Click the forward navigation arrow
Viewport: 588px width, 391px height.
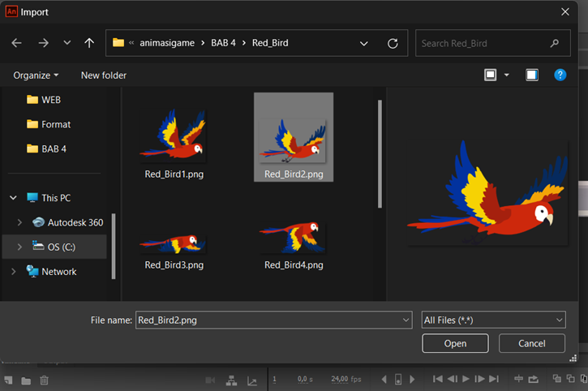coord(44,43)
